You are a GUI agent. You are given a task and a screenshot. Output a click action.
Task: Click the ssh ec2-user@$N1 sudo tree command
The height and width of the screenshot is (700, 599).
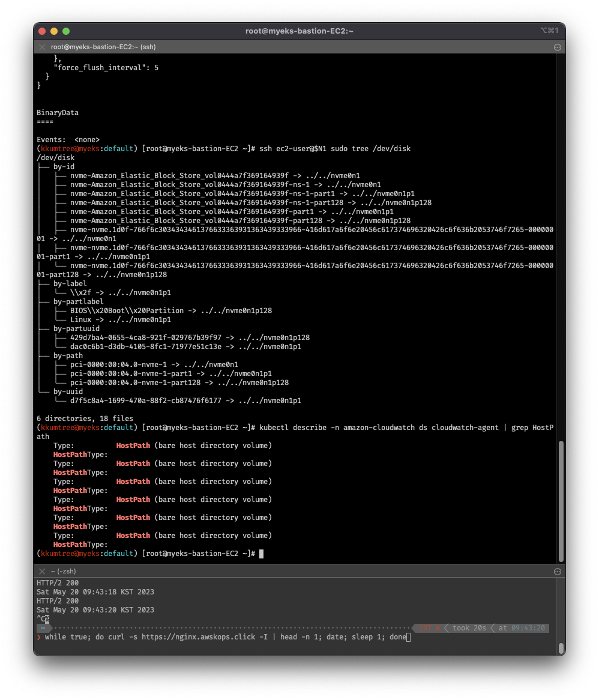tap(335, 149)
